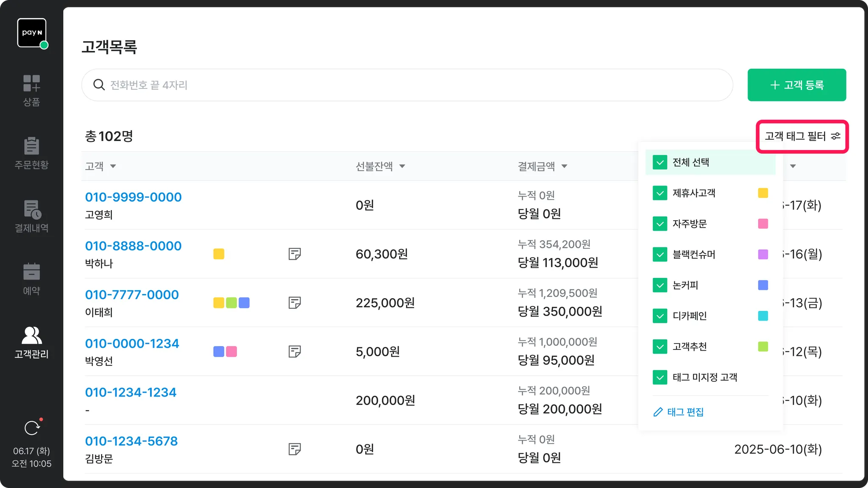Screen dimensions: 868x488
Task: Click the yellow 제휴사고객 color swatch
Action: 763,193
